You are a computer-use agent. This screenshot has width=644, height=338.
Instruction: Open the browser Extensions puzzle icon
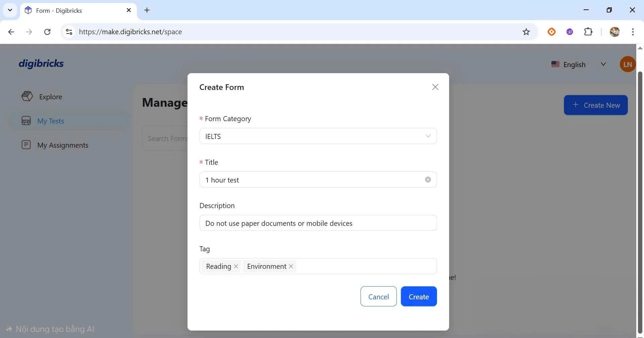click(588, 32)
